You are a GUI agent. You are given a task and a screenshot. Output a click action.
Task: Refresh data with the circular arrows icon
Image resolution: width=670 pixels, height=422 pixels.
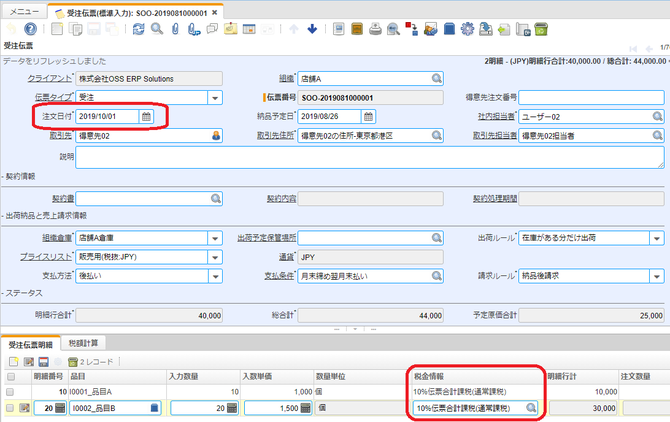point(138,29)
